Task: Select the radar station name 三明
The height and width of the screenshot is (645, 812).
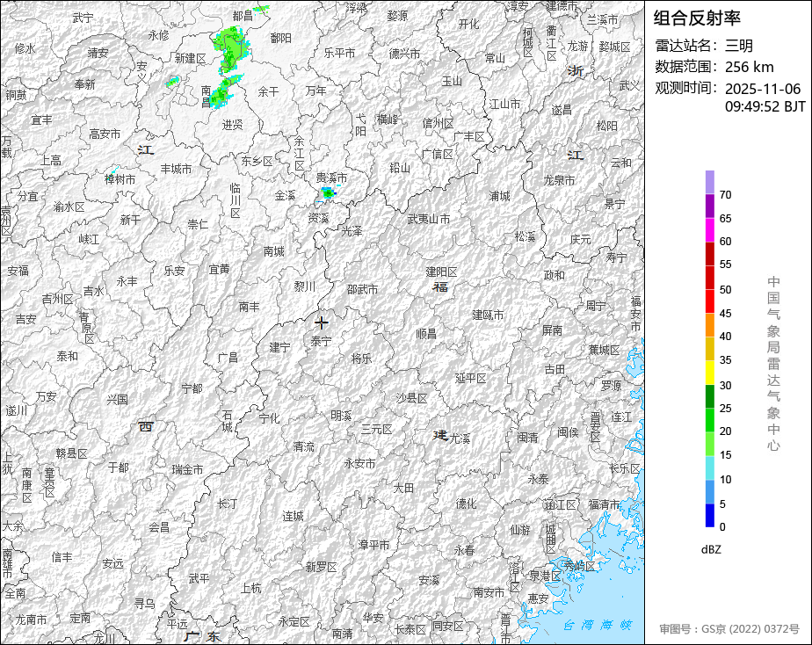Action: click(x=739, y=46)
